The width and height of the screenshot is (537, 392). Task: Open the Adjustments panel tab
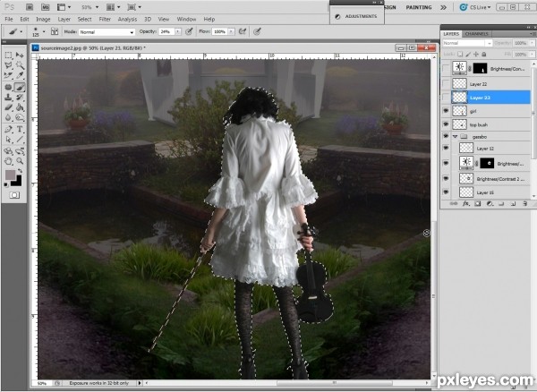click(x=357, y=16)
